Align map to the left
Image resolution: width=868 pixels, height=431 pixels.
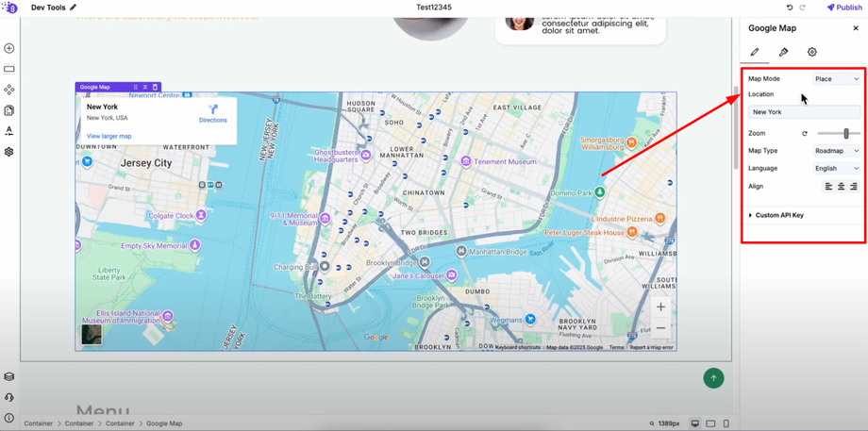(x=828, y=187)
